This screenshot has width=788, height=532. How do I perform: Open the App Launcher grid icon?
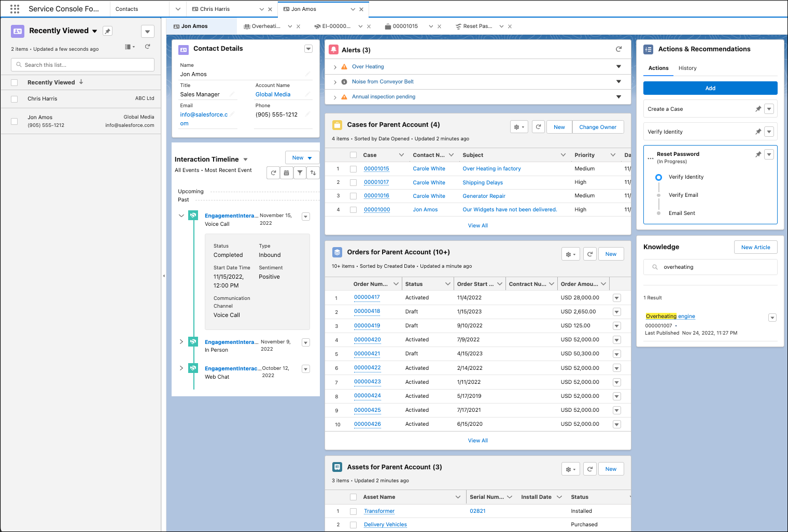pos(14,8)
